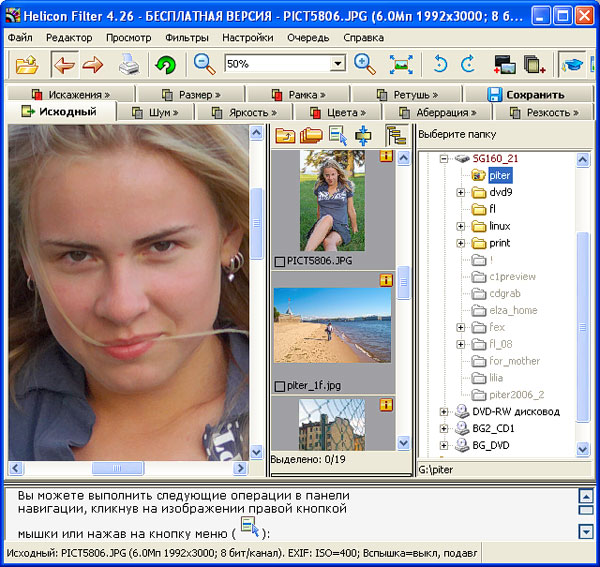600x567 pixels.
Task: Switch to the Ретушь tab
Action: coord(407,94)
